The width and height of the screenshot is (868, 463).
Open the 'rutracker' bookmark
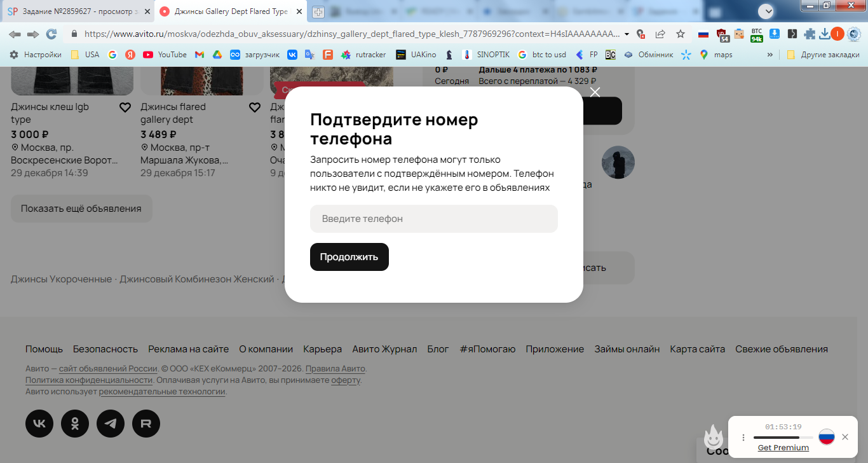[x=363, y=55]
